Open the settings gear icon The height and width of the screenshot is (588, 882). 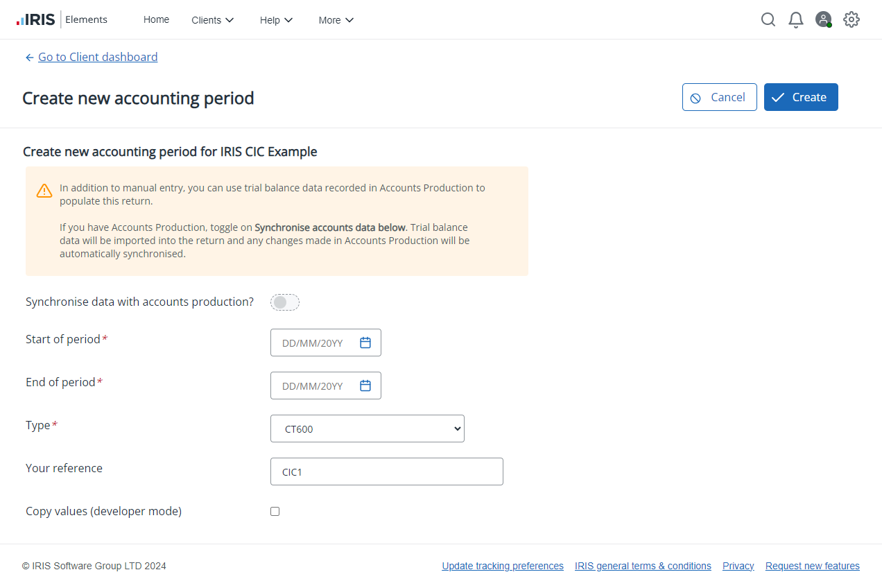tap(851, 19)
